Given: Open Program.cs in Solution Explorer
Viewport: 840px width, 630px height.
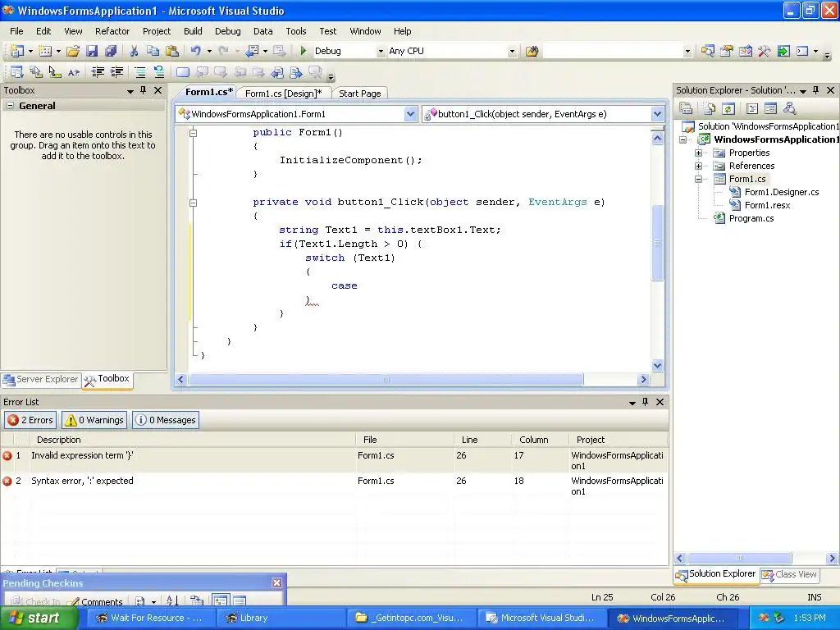Looking at the screenshot, I should 751,218.
